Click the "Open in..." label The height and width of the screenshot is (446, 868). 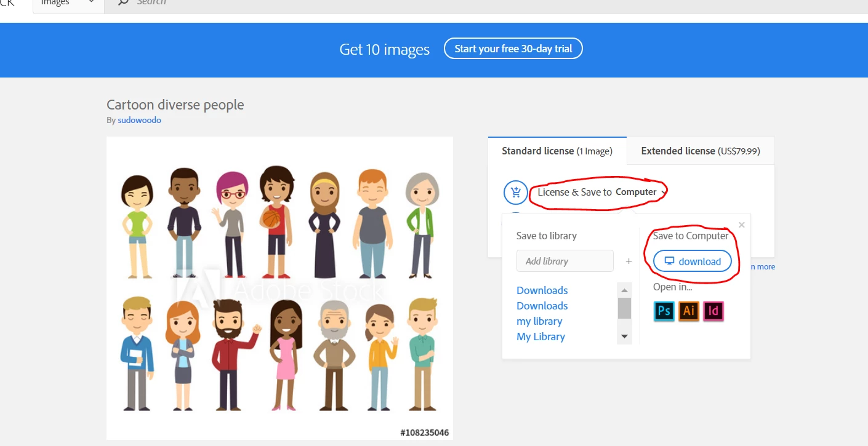[673, 287]
